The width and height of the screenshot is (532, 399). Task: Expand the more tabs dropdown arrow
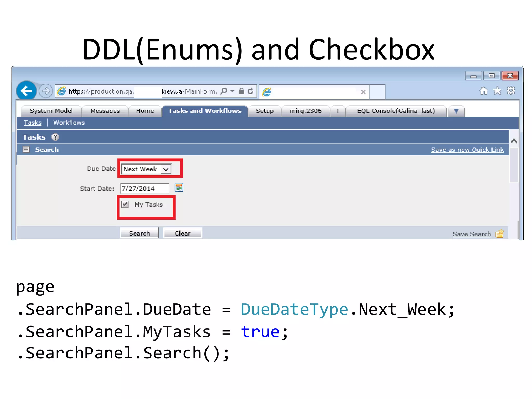(456, 111)
